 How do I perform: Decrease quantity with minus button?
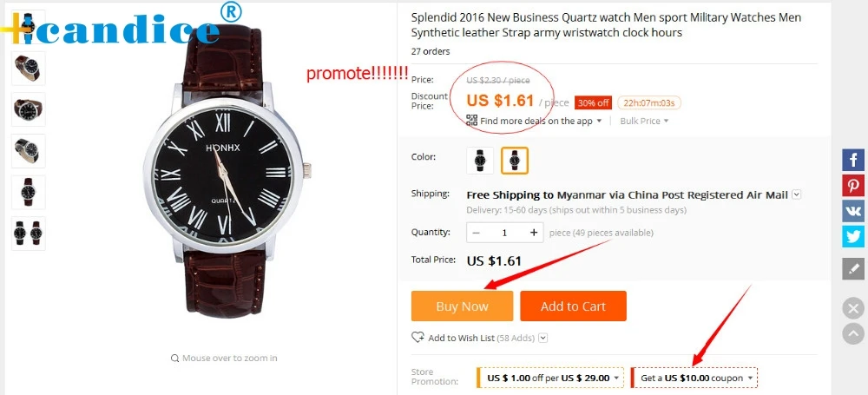[476, 233]
